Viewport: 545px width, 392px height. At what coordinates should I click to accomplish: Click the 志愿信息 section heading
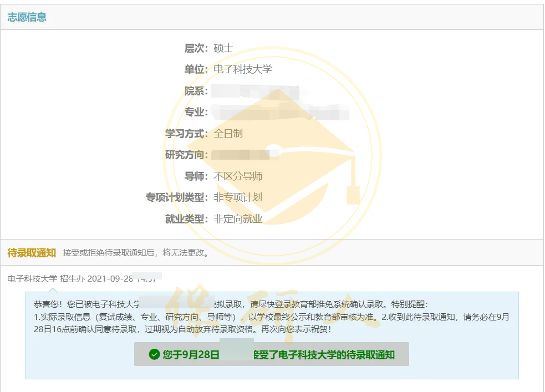click(x=27, y=17)
